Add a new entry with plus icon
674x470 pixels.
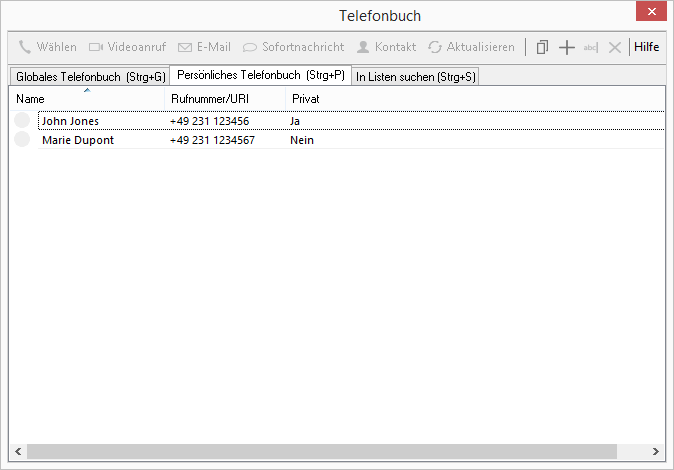(x=566, y=47)
